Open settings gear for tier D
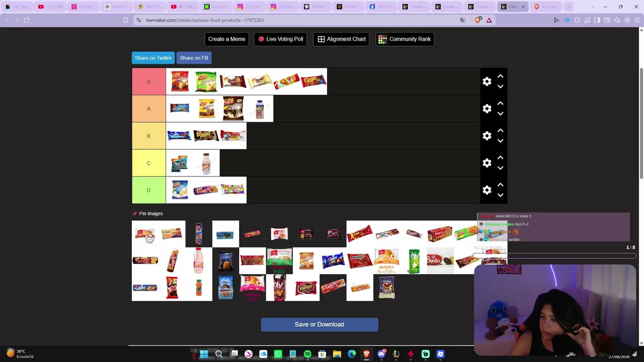The height and width of the screenshot is (362, 644). pyautogui.click(x=487, y=190)
